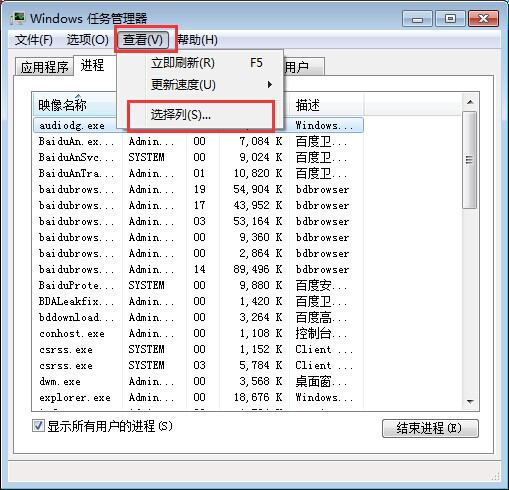Open the 查看(V) menu

tap(143, 40)
